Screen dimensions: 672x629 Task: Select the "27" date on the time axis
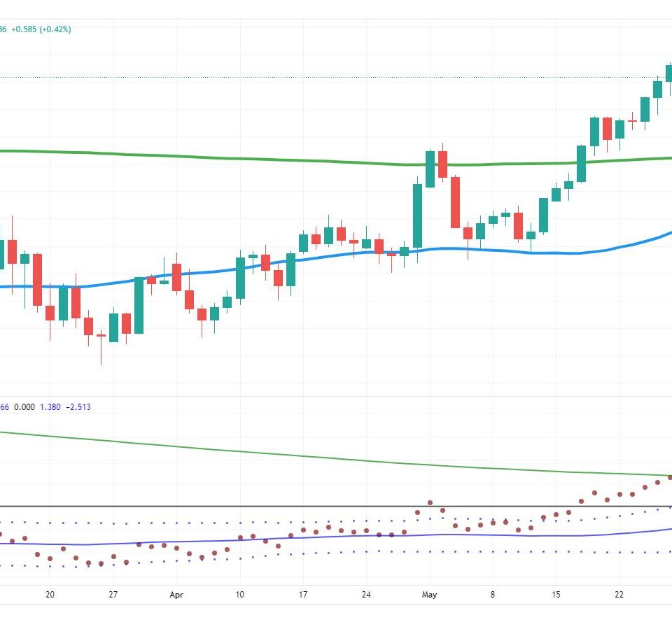[113, 595]
